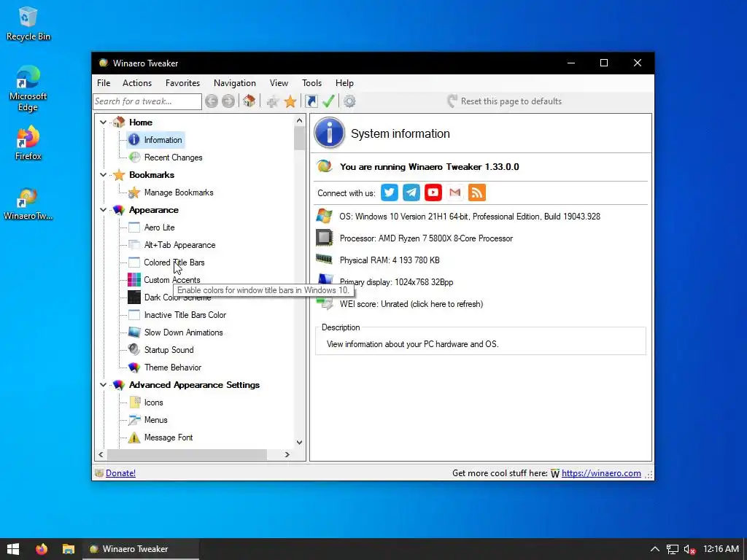Open the Windows Start menu
Screen dimensions: 747x560
(13, 548)
